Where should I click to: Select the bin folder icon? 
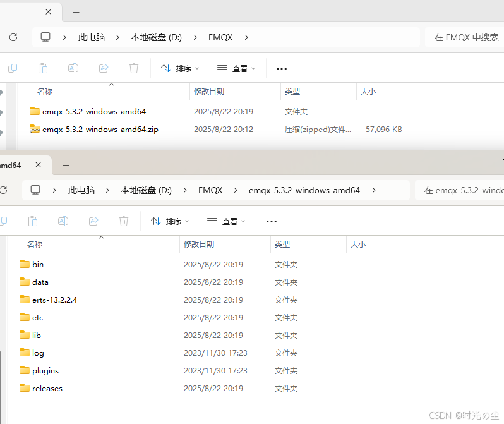pos(25,264)
